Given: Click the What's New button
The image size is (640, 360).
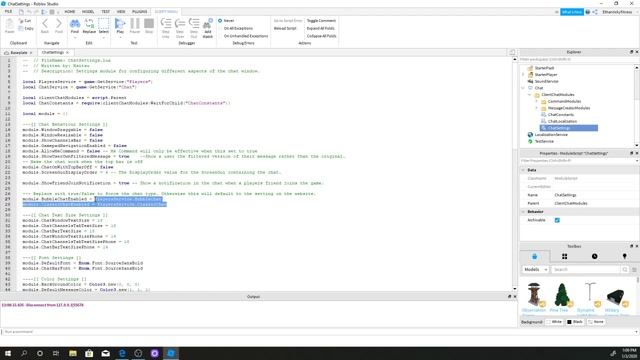Looking at the screenshot, I should point(571,12).
